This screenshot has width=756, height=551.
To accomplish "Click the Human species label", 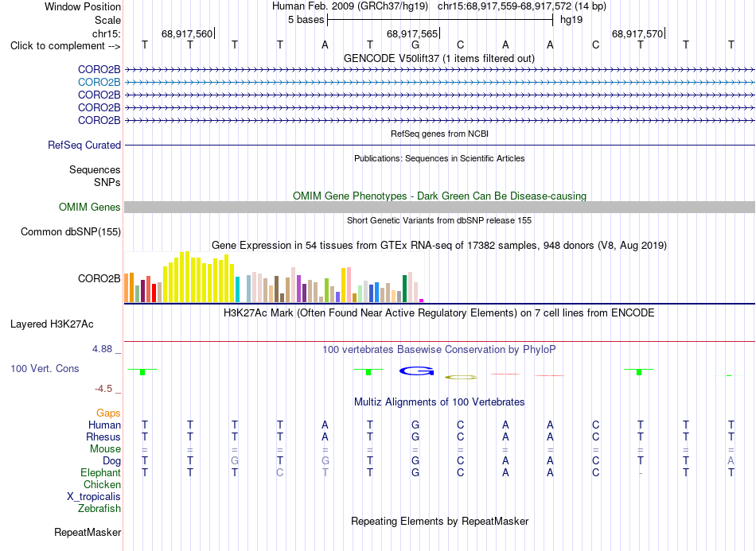I will coord(104,425).
